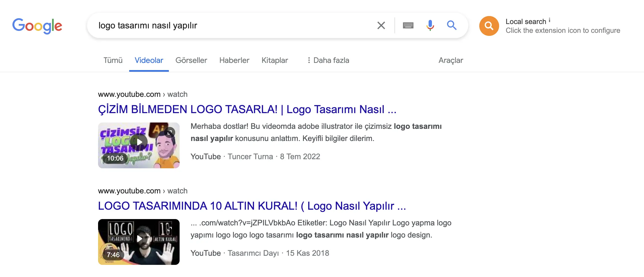Switch to the Tümü tab
Screen dimensions: 644x277
click(113, 60)
